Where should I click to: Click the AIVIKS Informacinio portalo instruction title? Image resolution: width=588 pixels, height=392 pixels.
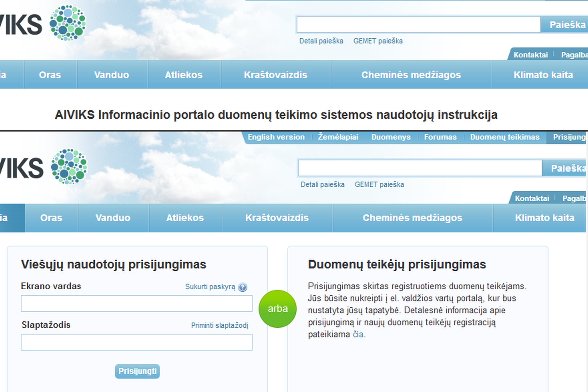[276, 115]
